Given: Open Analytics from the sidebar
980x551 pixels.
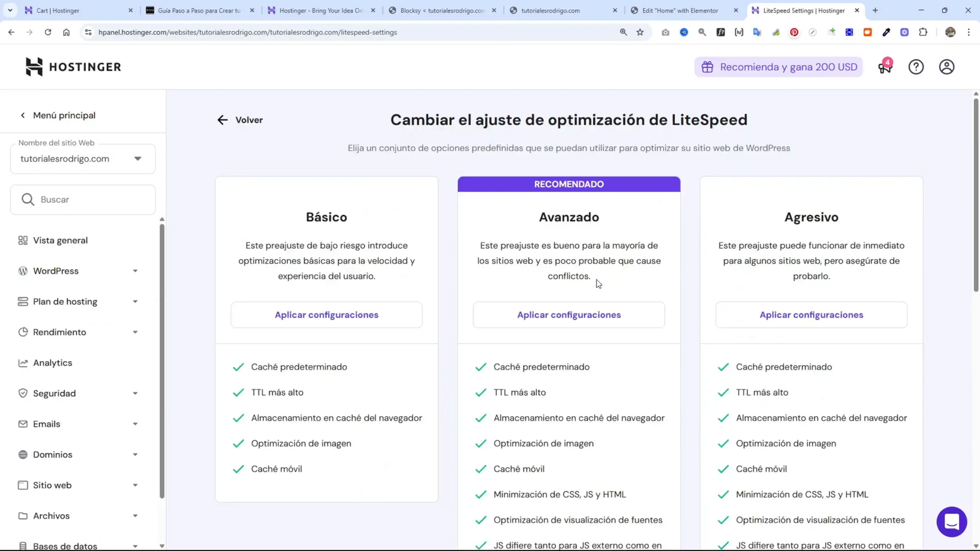Looking at the screenshot, I should tap(53, 362).
